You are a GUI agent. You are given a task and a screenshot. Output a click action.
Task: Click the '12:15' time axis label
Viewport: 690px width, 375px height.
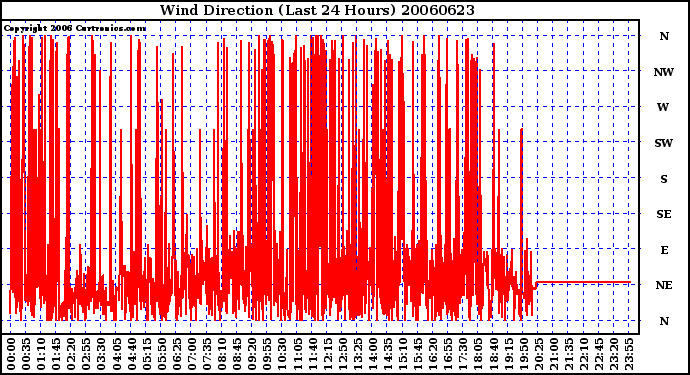(327, 354)
